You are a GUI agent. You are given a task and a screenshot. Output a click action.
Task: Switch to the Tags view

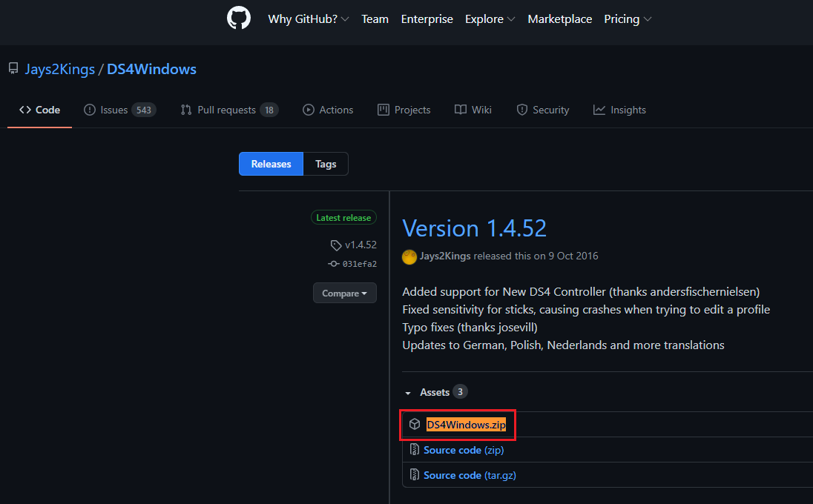tap(326, 164)
